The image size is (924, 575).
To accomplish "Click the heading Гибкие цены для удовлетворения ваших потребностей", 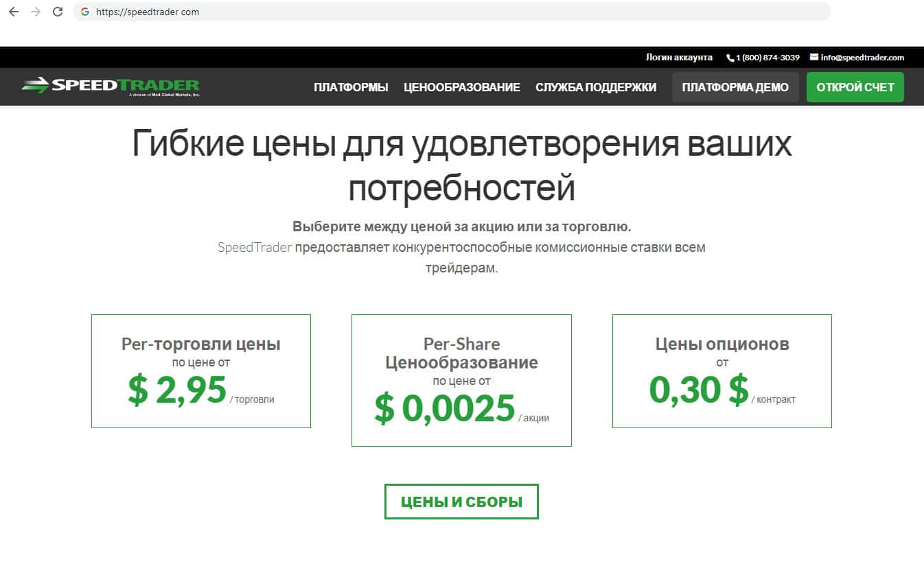I will [x=461, y=167].
